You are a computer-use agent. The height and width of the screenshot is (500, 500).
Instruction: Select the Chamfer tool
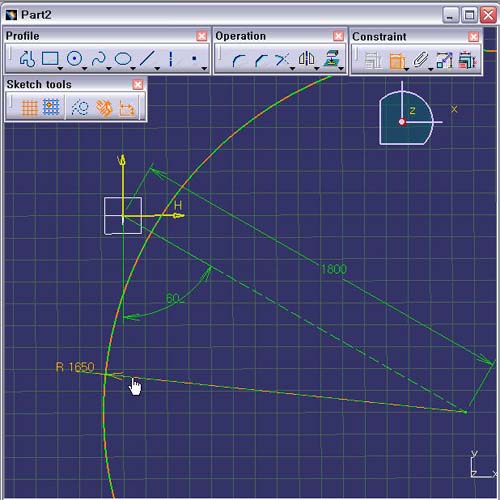point(262,60)
